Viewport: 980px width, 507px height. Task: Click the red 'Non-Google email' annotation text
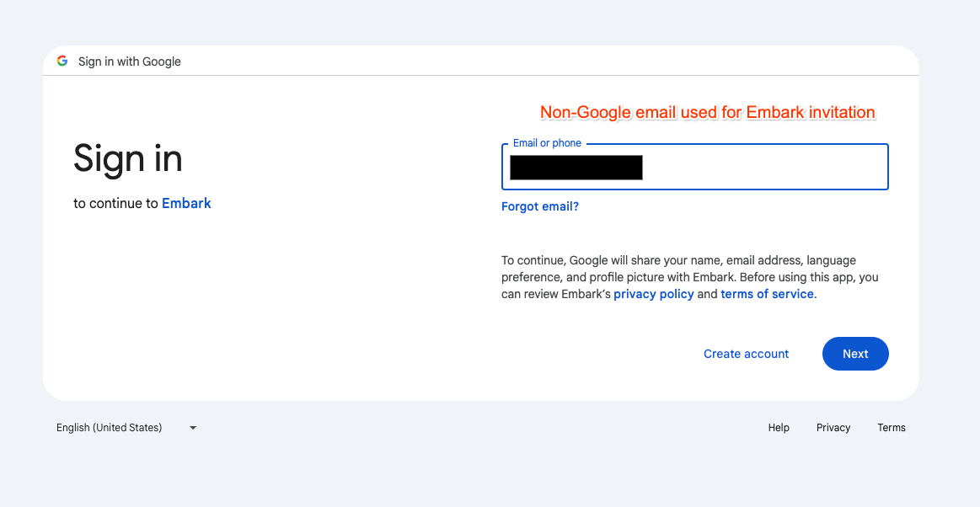(x=708, y=112)
